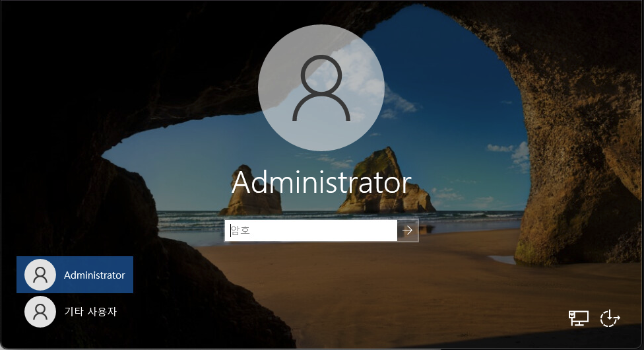Viewport: 644px width, 350px height.
Task: Click the large Administrator profile picture
Action: (x=321, y=88)
